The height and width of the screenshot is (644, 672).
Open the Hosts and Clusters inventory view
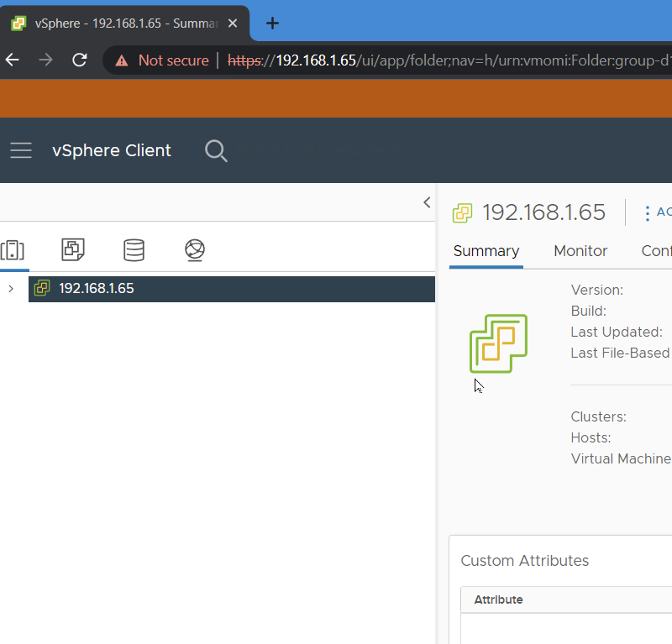point(13,250)
